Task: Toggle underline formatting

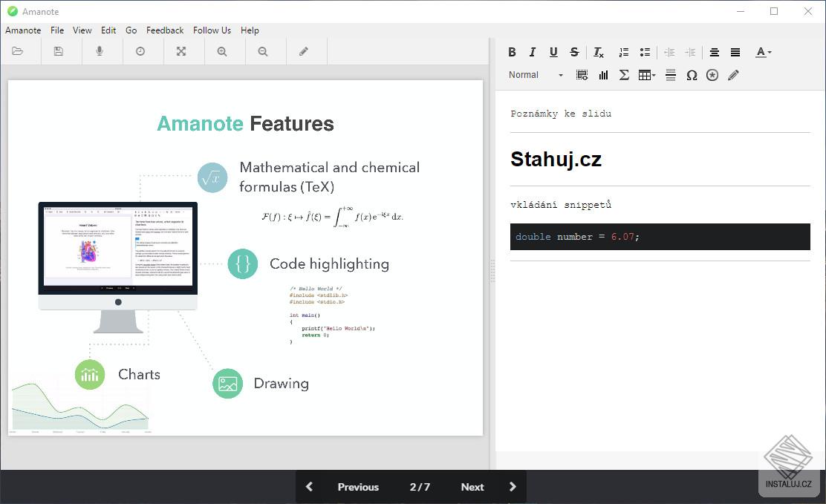Action: 553,52
